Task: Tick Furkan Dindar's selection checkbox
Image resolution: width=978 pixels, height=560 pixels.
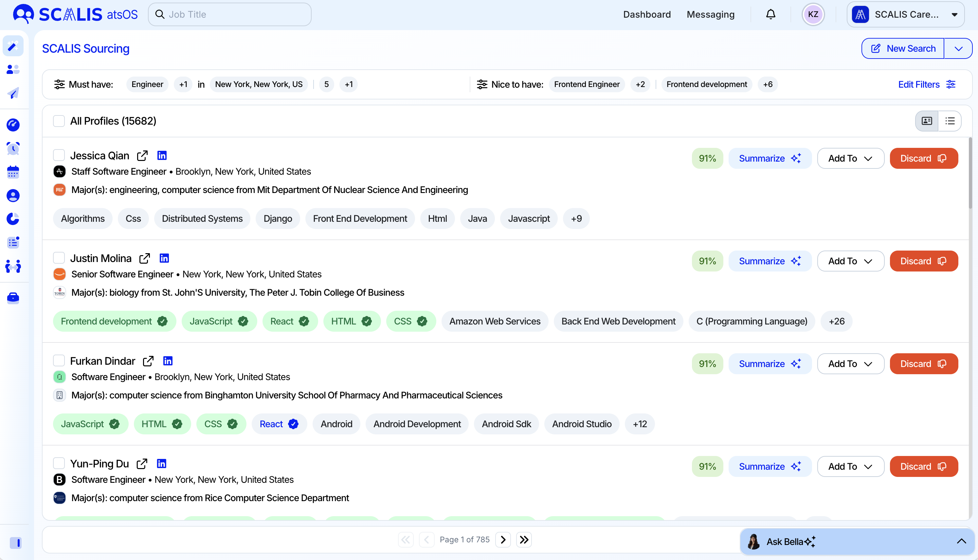Action: pos(59,360)
